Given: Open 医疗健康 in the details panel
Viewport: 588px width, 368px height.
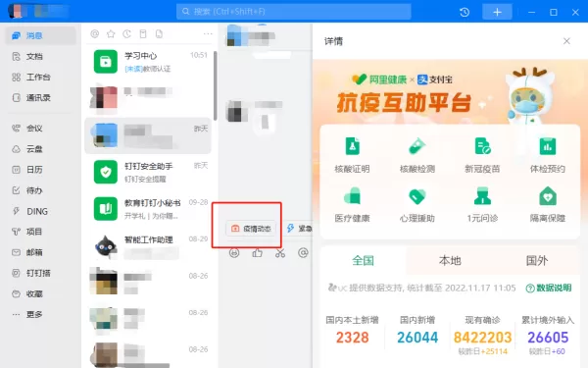Looking at the screenshot, I should click(x=352, y=205).
